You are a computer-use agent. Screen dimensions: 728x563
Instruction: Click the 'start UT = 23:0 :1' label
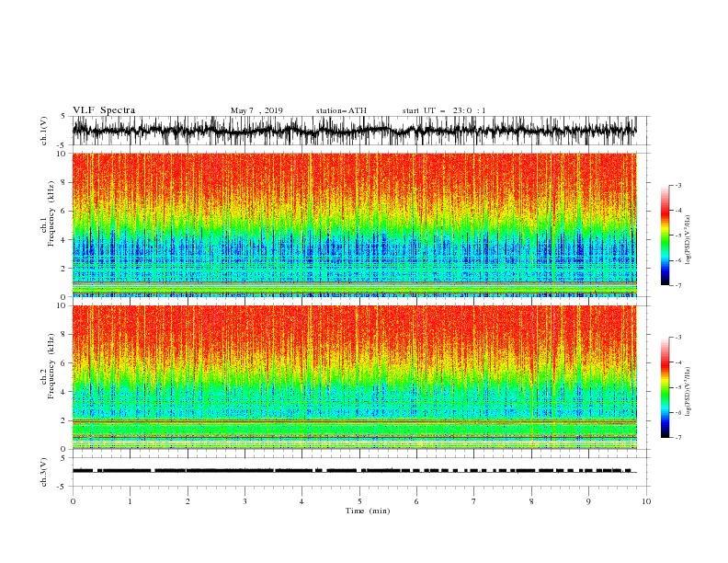coord(444,110)
